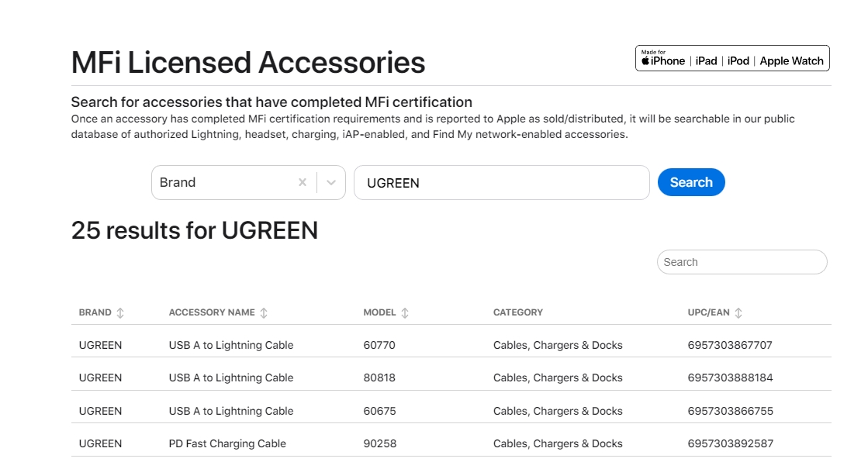Focus the UGREEN search text field
The width and height of the screenshot is (868, 462).
501,183
